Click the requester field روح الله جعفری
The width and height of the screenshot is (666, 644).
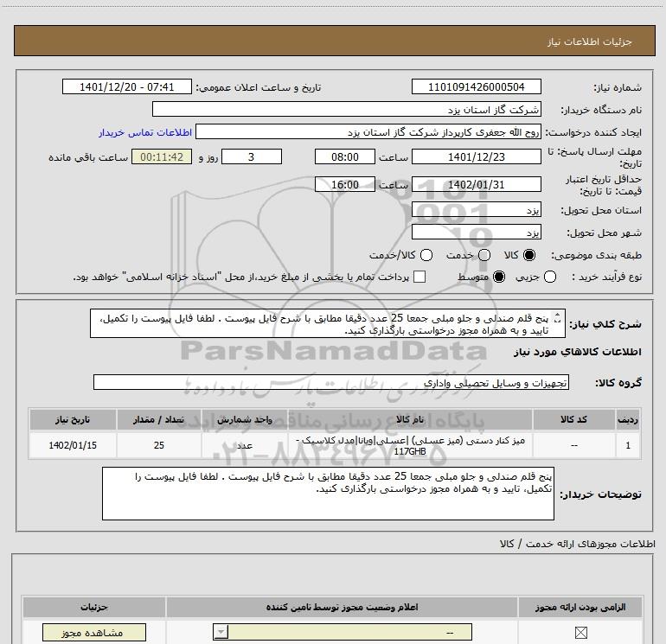[x=368, y=132]
